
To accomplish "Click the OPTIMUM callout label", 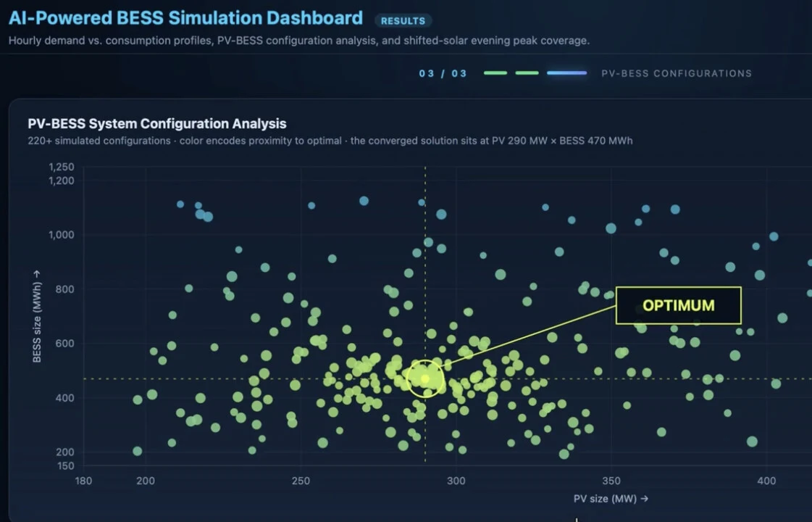I will click(679, 305).
